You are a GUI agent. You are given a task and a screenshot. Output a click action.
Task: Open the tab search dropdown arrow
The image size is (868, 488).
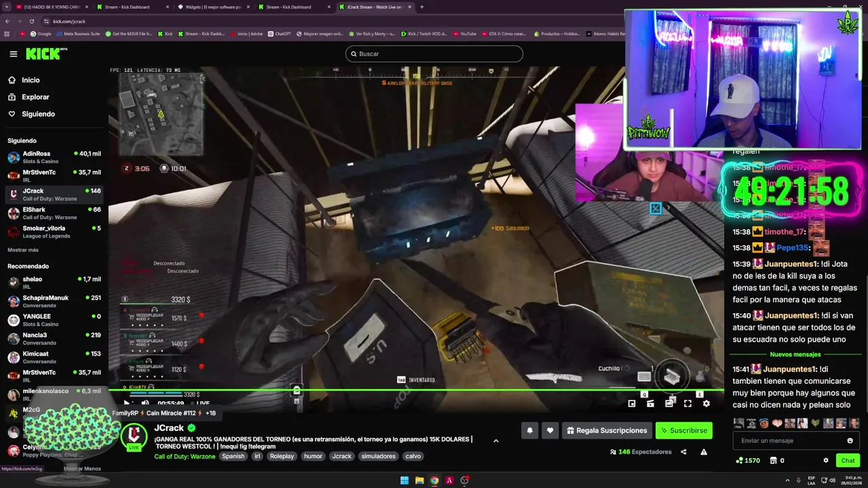click(5, 7)
